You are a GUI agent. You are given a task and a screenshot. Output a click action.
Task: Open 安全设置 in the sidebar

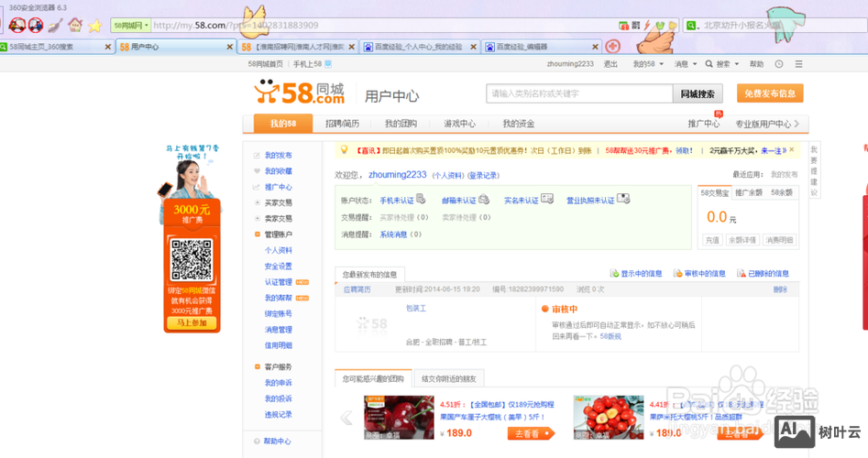pos(278,267)
